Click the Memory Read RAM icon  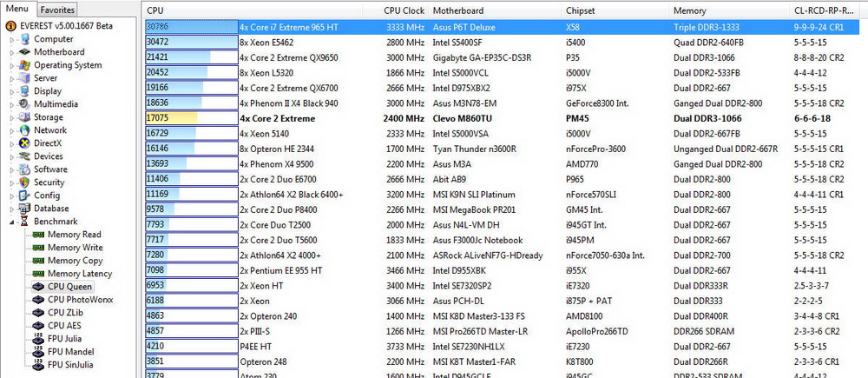(38, 235)
